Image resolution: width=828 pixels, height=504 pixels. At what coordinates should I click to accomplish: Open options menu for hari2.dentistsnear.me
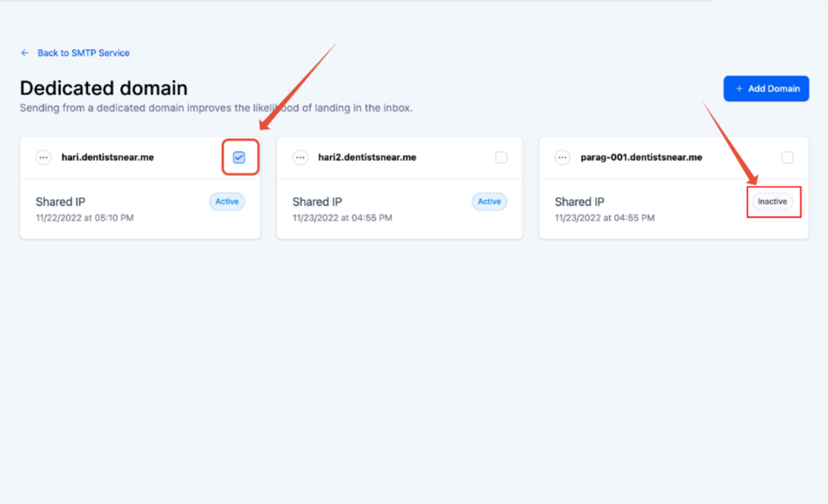301,158
